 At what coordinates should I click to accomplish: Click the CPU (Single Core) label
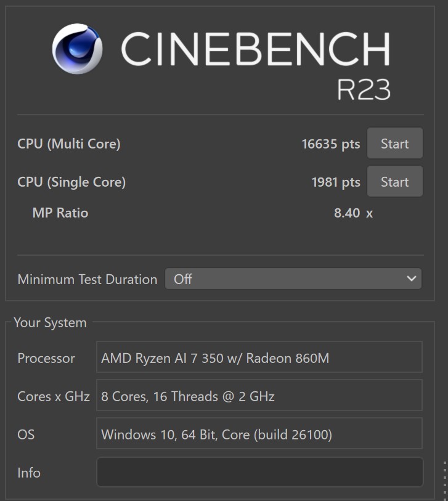pos(71,182)
